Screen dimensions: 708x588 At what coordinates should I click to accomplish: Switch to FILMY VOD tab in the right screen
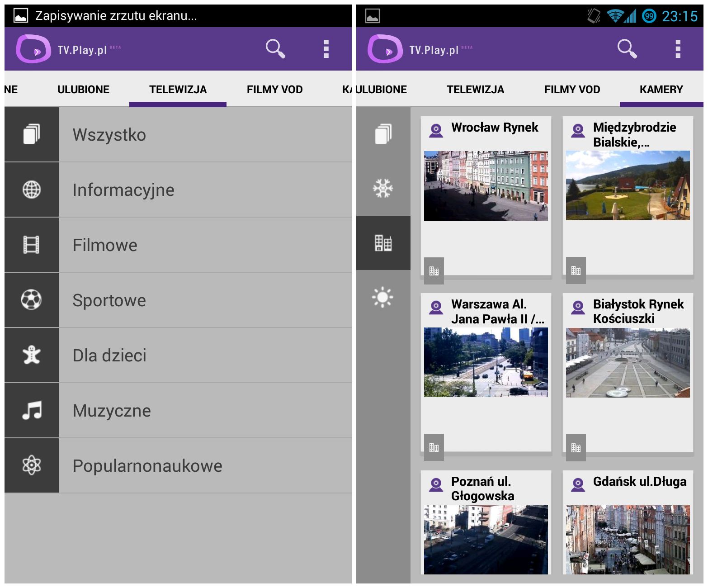572,89
